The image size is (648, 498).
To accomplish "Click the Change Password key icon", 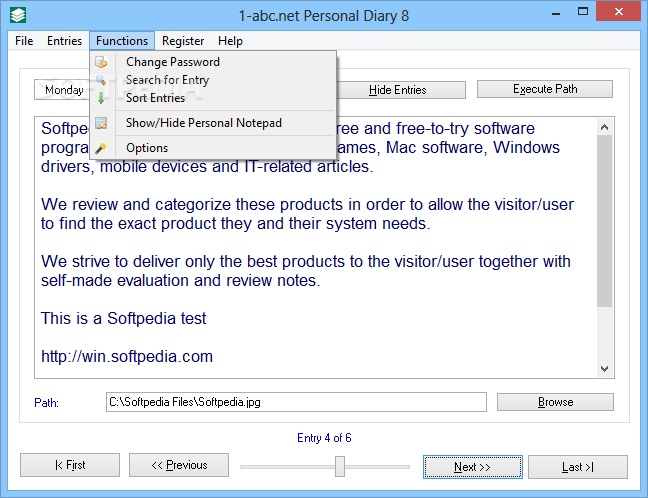I will pos(101,62).
